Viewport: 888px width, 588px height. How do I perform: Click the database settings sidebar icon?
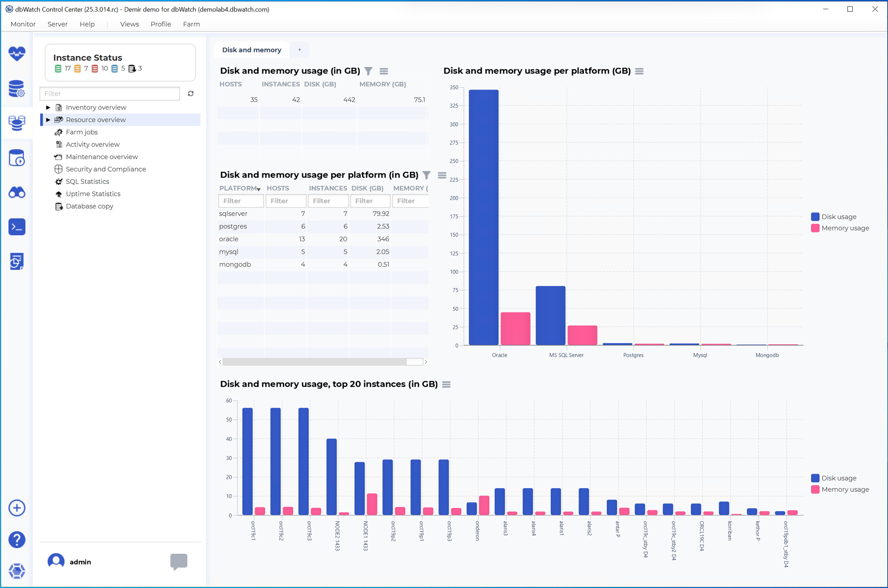point(17,88)
